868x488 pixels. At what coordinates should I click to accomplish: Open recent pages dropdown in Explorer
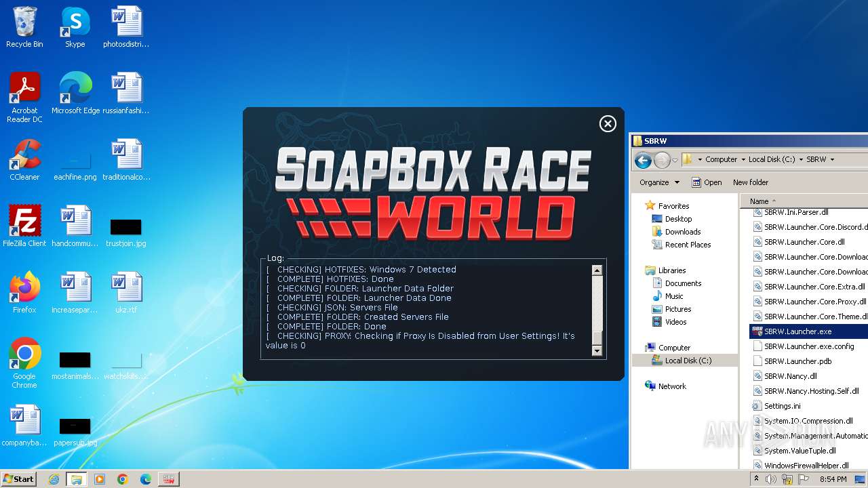pyautogui.click(x=675, y=160)
